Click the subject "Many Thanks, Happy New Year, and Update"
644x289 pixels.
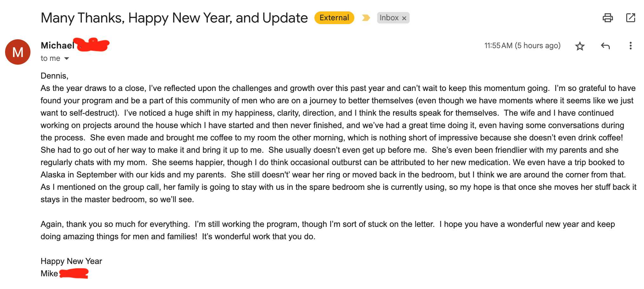(x=174, y=18)
